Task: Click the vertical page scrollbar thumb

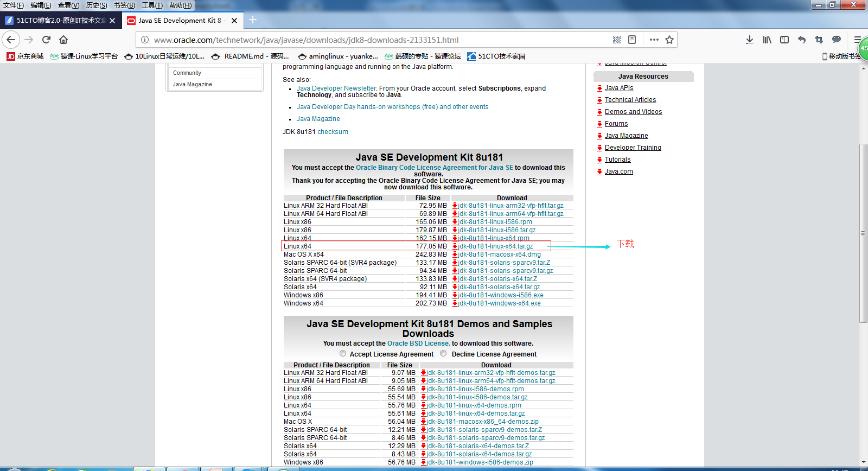Action: coord(863,233)
